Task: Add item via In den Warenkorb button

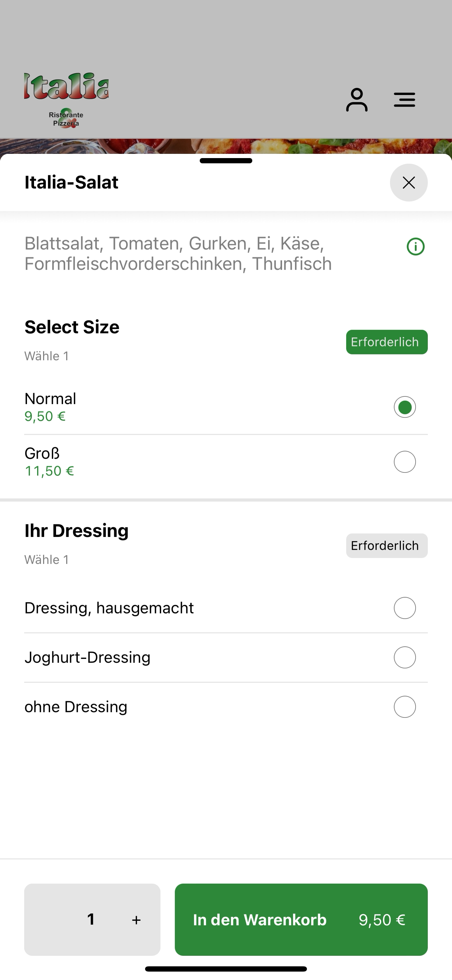Action: (301, 919)
